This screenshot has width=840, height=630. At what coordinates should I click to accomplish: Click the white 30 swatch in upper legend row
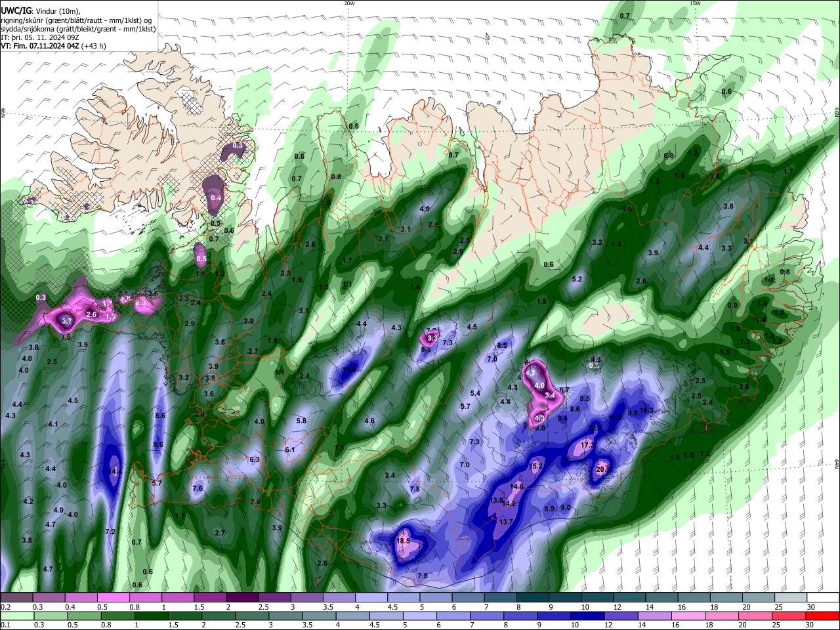[x=822, y=598]
